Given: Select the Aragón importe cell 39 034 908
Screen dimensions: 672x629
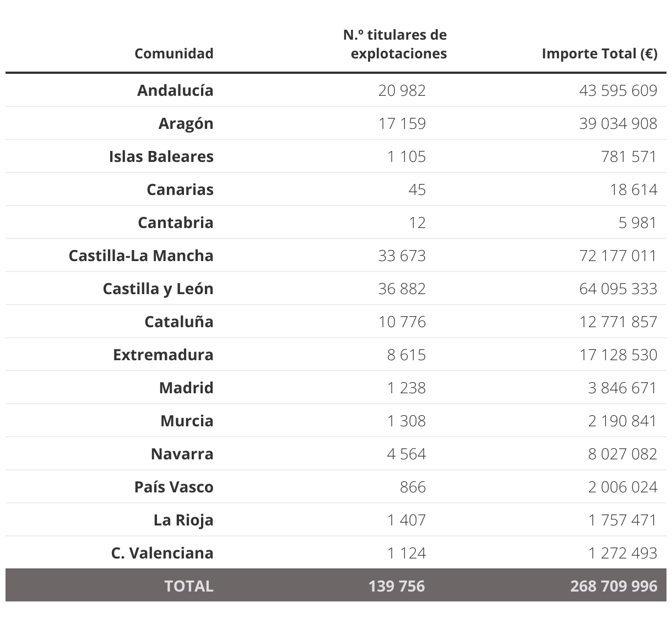Looking at the screenshot, I should click(618, 123).
